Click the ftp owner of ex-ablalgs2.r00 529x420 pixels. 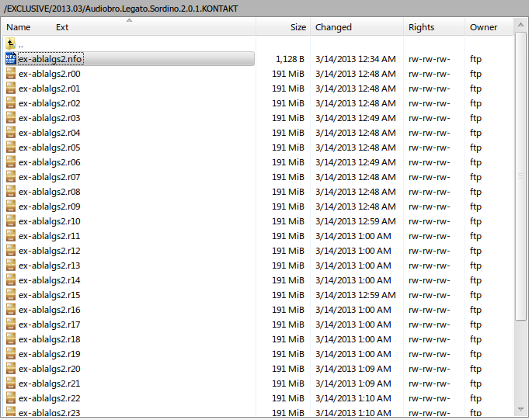pos(475,74)
